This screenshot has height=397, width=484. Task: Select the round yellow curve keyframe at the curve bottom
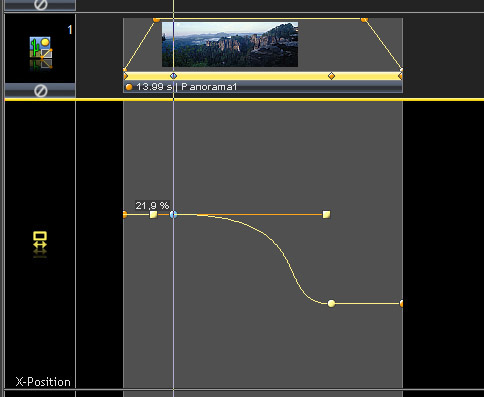coord(331,304)
